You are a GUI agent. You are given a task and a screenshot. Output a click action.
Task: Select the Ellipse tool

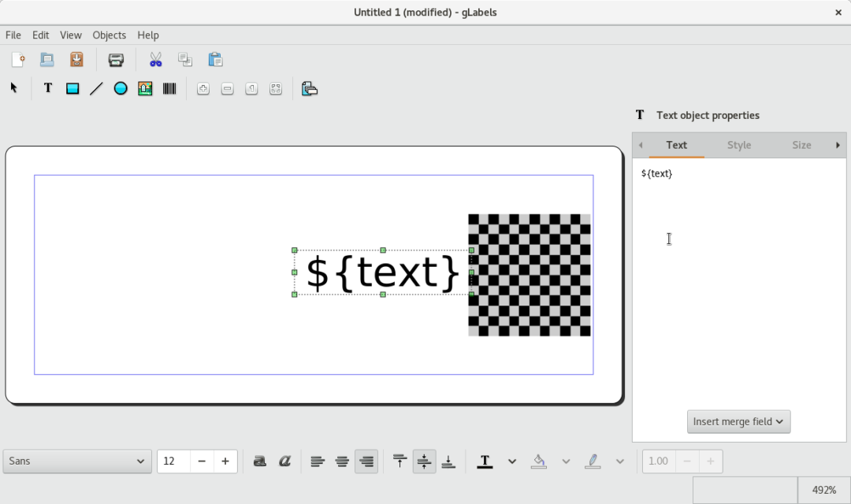(x=121, y=88)
